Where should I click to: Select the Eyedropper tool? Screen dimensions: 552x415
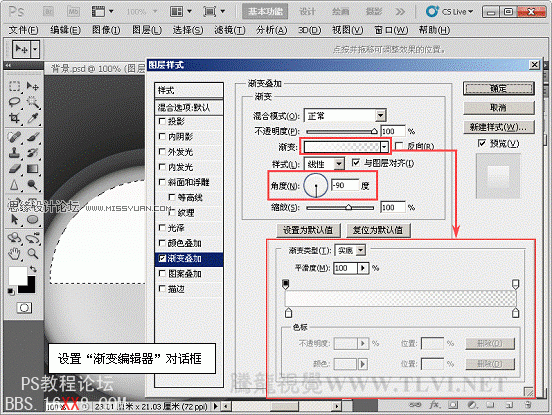coord(32,118)
